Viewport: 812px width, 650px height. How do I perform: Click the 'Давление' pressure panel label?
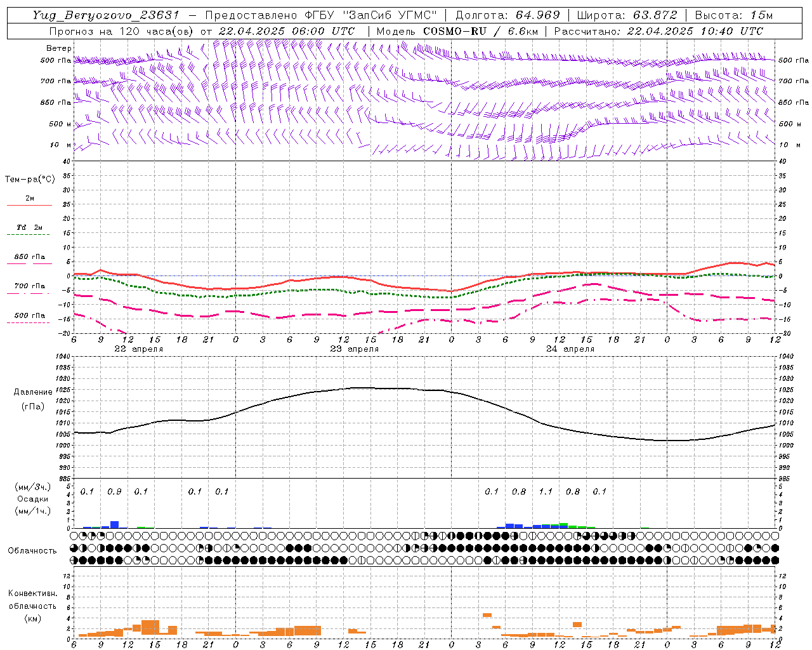pyautogui.click(x=33, y=392)
